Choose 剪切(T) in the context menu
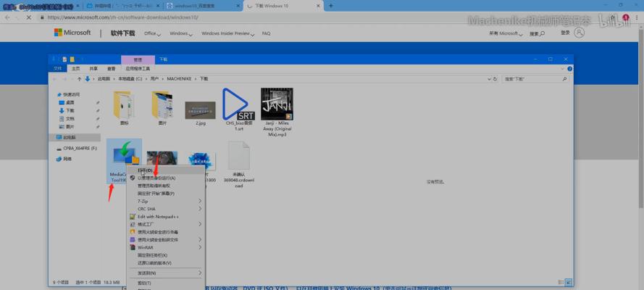 pos(165,283)
